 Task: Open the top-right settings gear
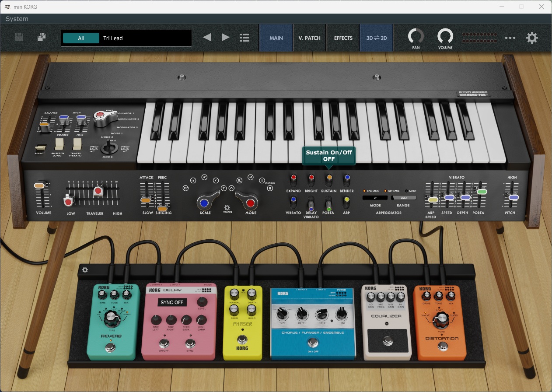coord(532,38)
